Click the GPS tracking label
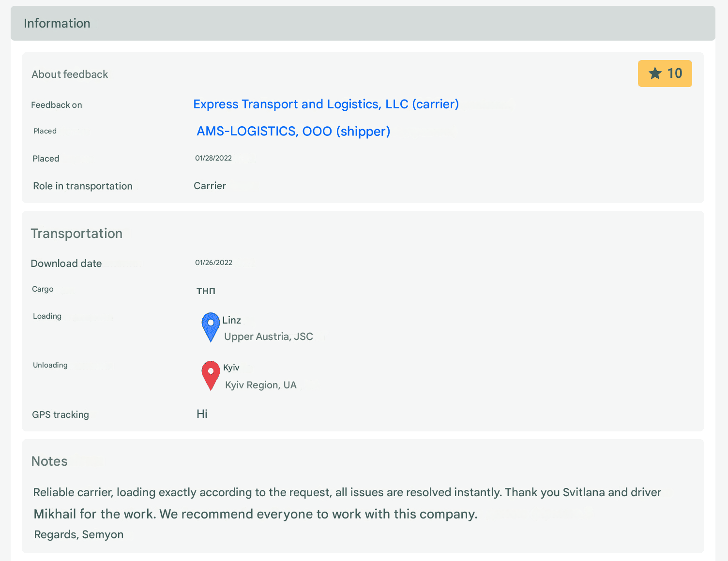Screen dimensions: 728x561 tap(61, 414)
